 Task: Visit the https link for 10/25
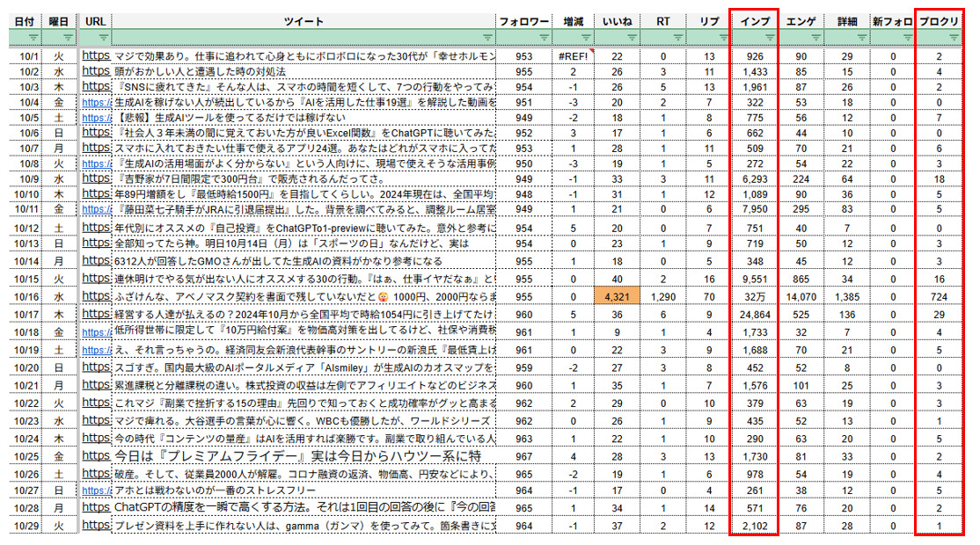[x=96, y=455]
